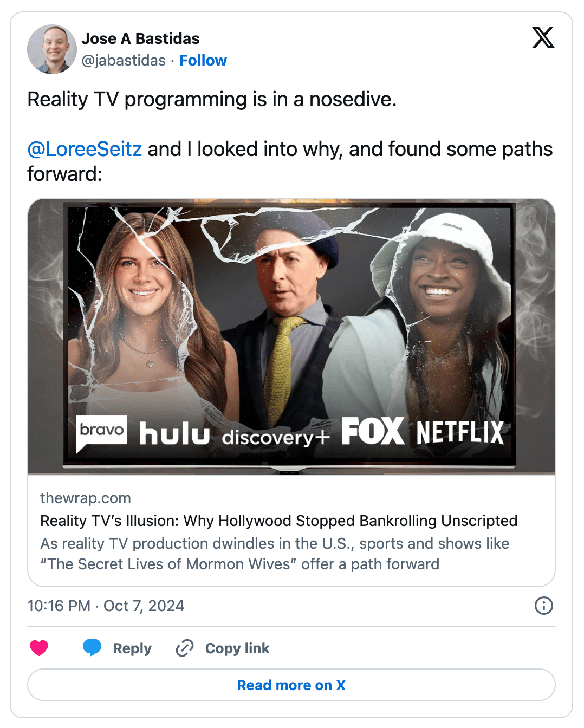This screenshot has height=728, width=584.
Task: Click the Reply label
Action: click(132, 648)
